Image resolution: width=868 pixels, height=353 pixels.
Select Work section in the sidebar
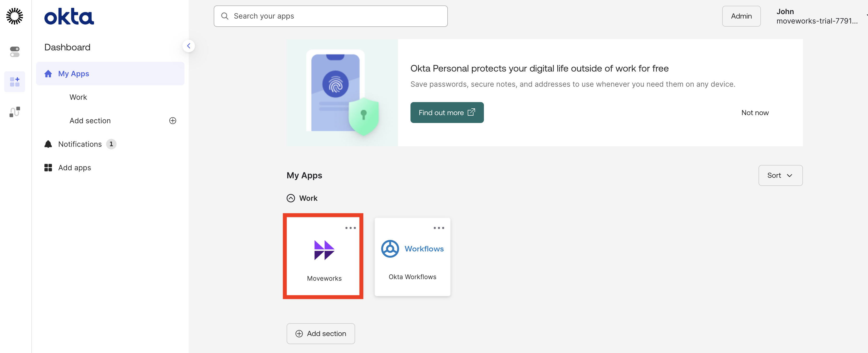point(78,97)
